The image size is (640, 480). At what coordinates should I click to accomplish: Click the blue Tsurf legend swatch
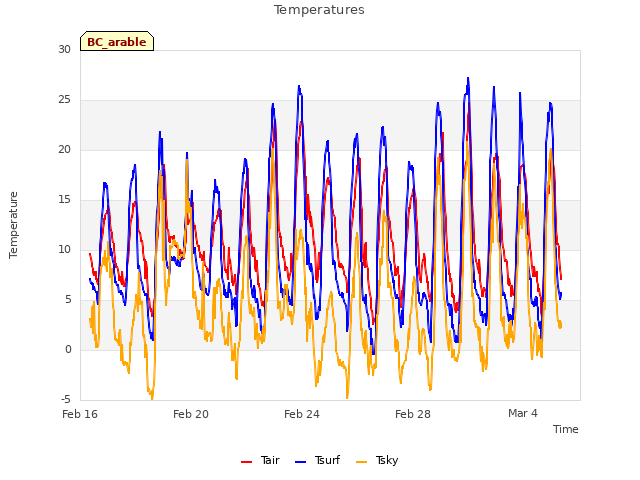click(300, 462)
